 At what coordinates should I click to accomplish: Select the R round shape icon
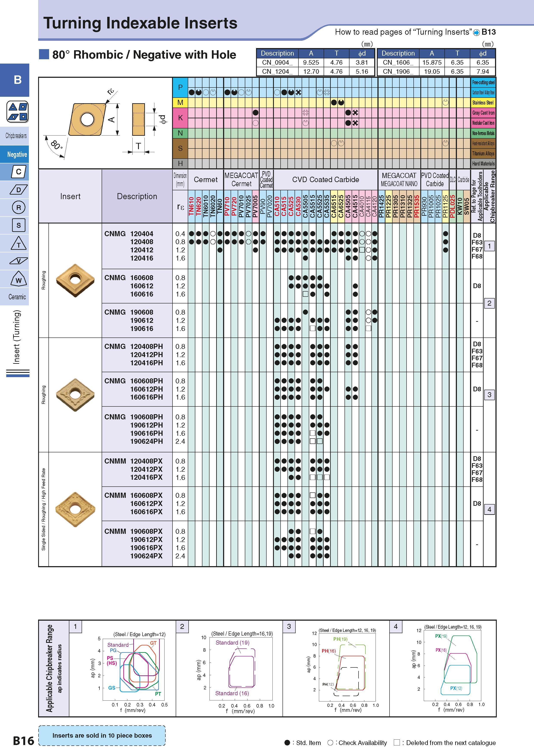point(19,208)
